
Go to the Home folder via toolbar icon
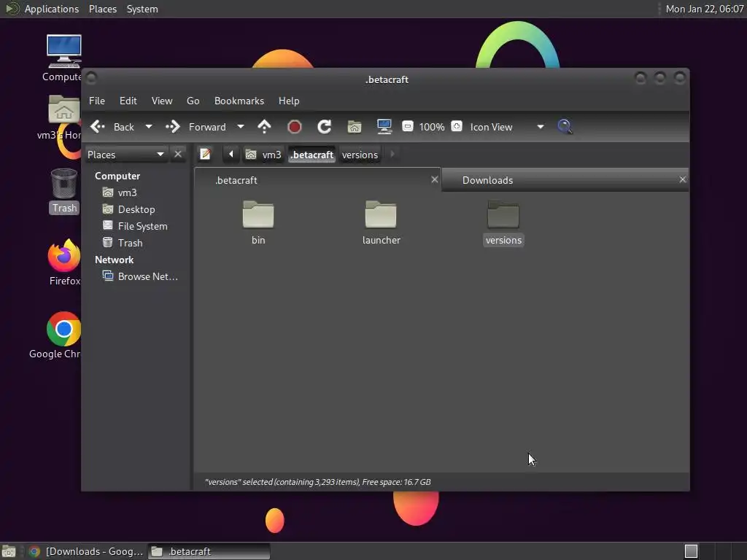(354, 127)
